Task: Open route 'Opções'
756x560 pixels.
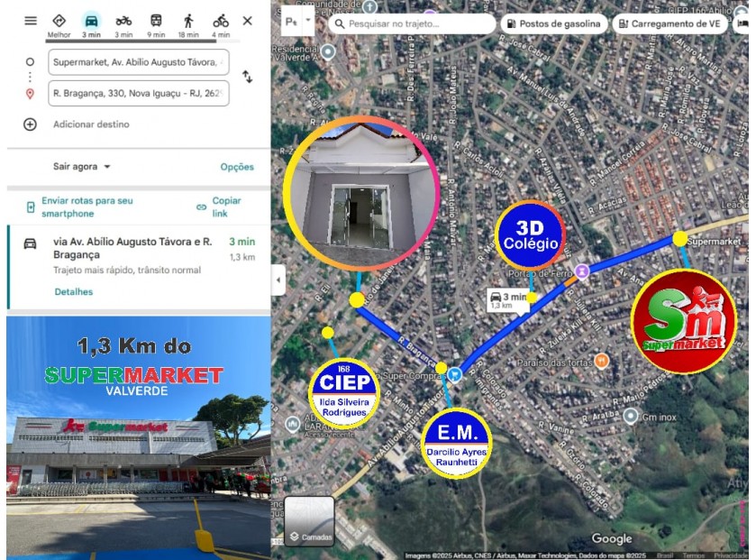Action: click(237, 167)
